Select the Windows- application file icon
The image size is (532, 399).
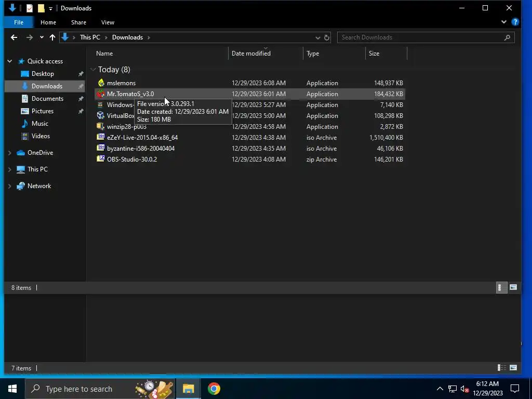tap(100, 105)
